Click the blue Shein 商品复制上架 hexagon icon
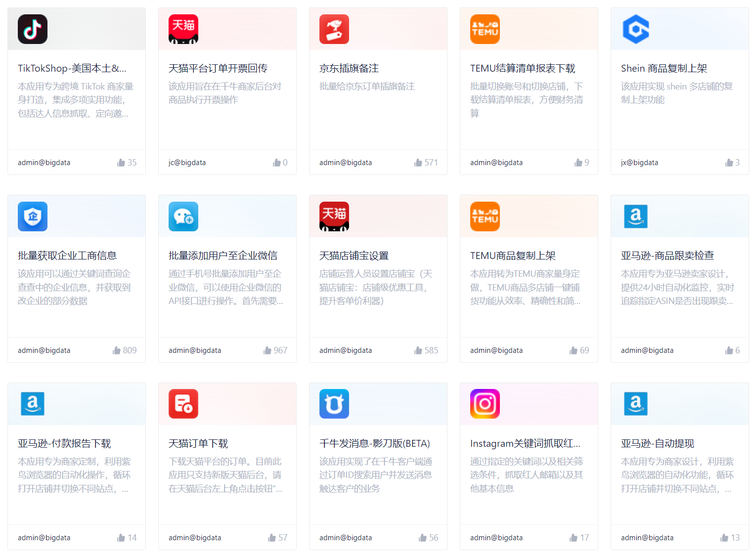 pyautogui.click(x=636, y=29)
